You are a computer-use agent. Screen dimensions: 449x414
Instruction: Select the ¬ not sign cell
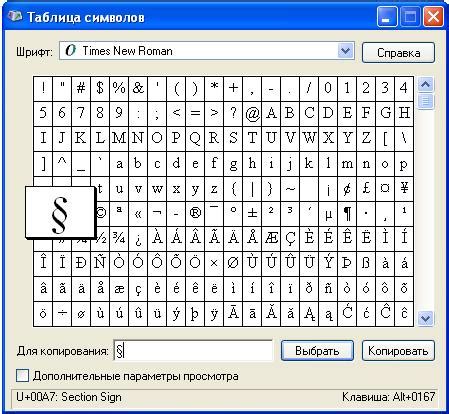[x=157, y=214]
